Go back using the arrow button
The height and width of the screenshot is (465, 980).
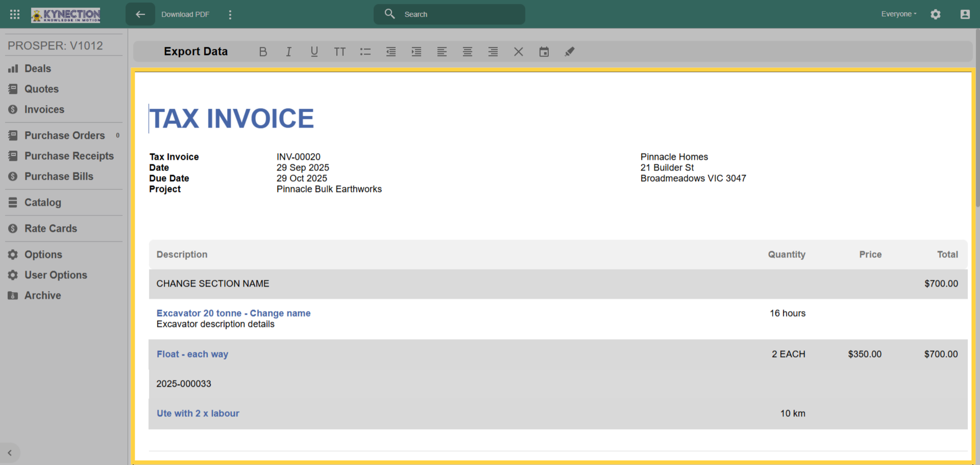140,14
